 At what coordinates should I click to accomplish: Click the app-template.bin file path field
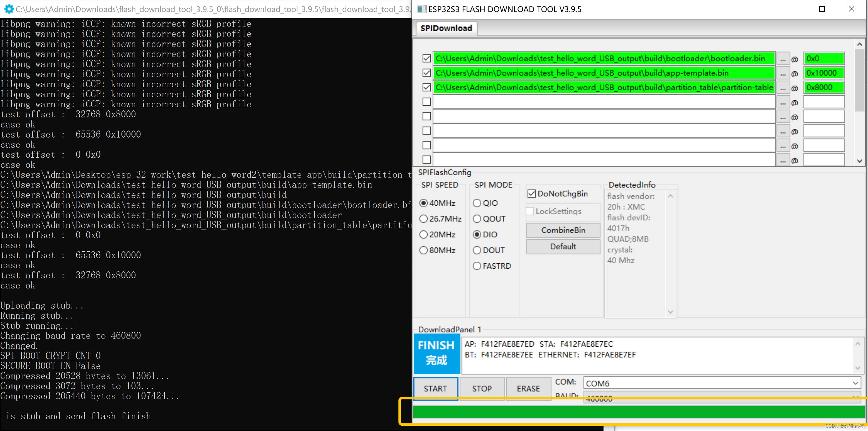(x=604, y=73)
